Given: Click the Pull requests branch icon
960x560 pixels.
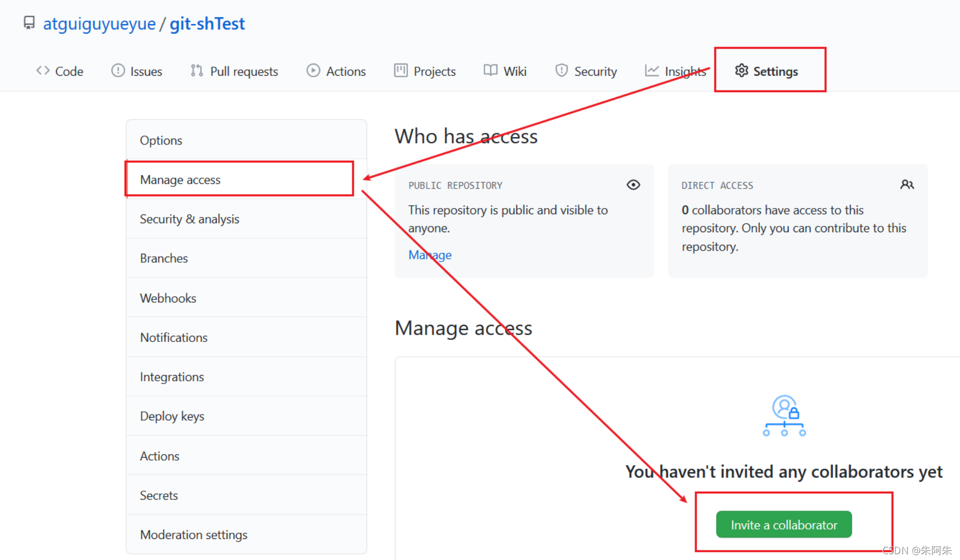Looking at the screenshot, I should pos(197,70).
